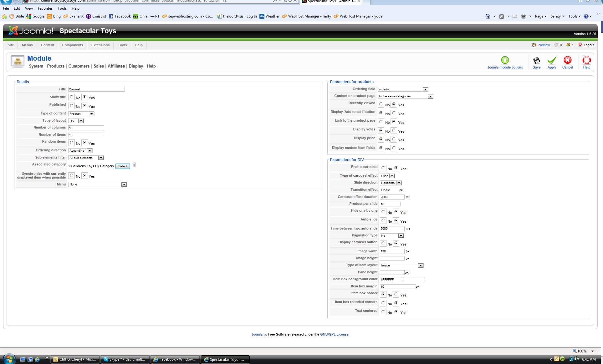Expand the Transition effect dropdown
603x364 pixels.
point(401,190)
